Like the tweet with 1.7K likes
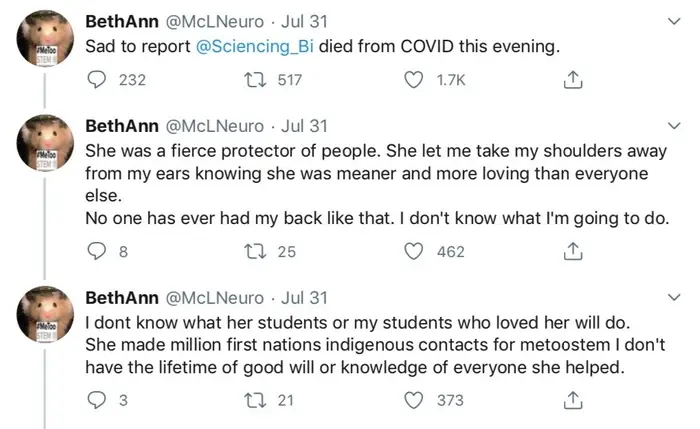 point(414,81)
